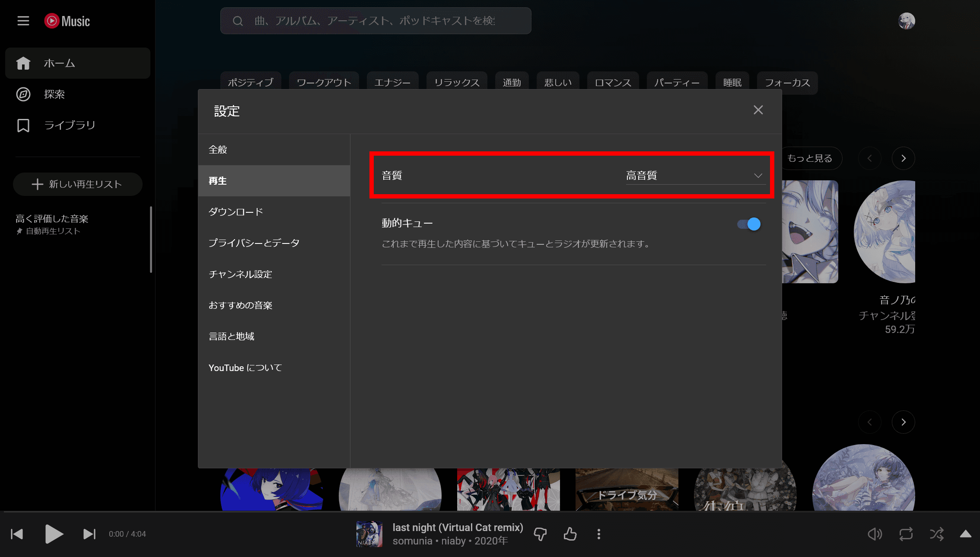This screenshot has width=980, height=557.
Task: Open the ドライブ気分 playlist thumbnail
Action: coord(627,490)
